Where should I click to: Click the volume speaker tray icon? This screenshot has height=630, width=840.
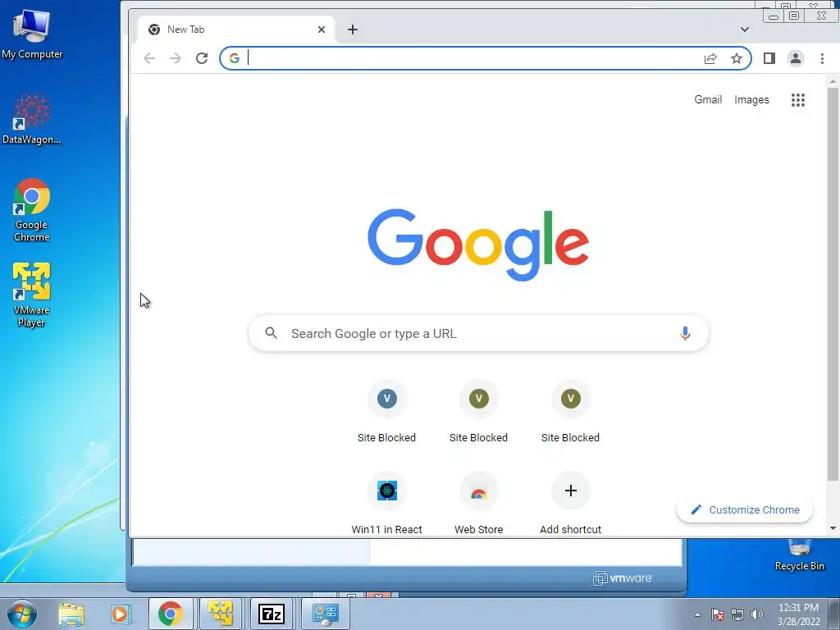757,614
